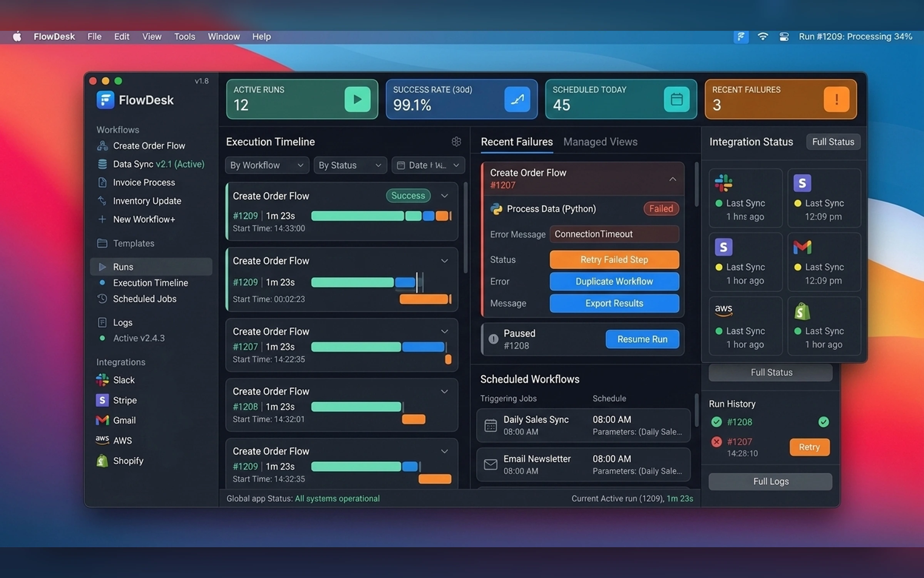Click the Gmail tile in Integration Status
This screenshot has height=578, width=924.
pyautogui.click(x=824, y=262)
